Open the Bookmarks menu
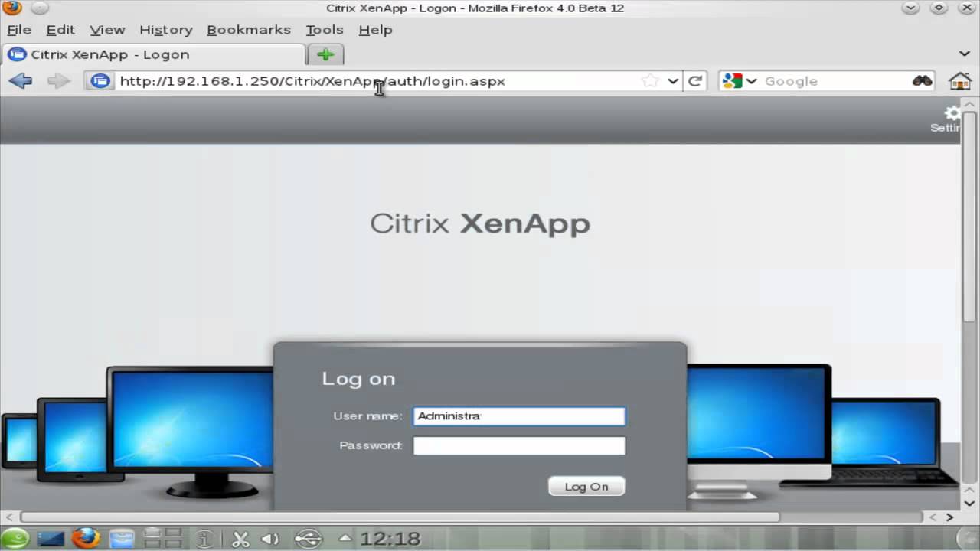 (x=249, y=30)
